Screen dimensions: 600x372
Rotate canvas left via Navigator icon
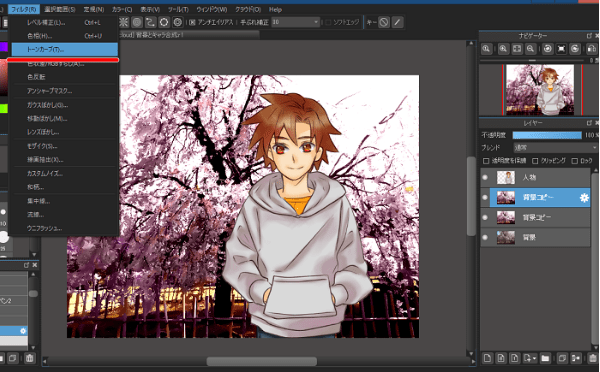pyautogui.click(x=548, y=49)
